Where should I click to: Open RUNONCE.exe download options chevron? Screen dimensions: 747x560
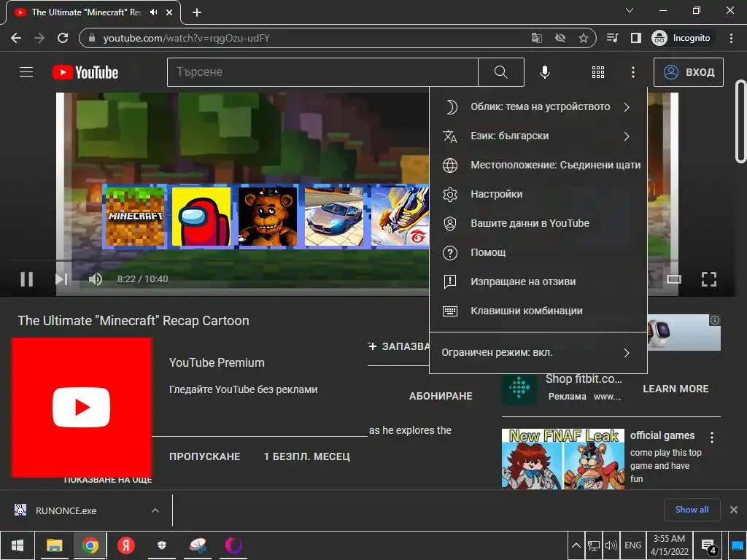(155, 510)
